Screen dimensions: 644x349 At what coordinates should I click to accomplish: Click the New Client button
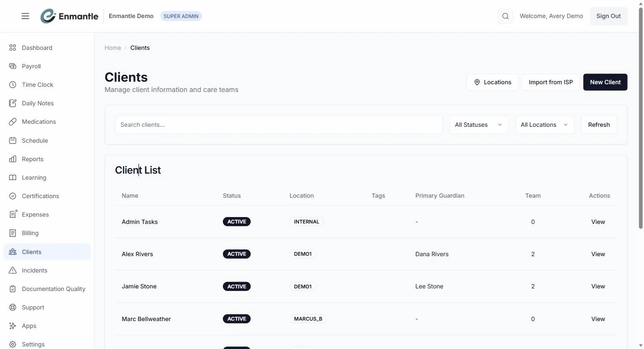(x=605, y=82)
